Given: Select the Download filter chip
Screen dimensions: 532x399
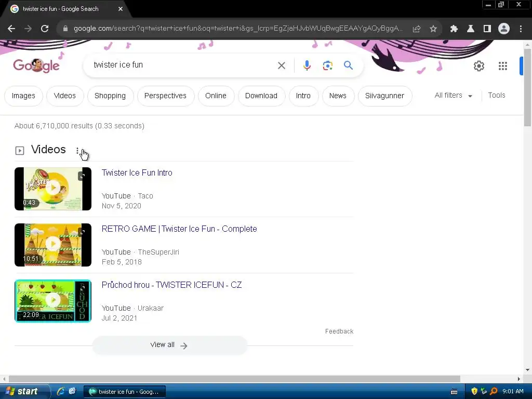Looking at the screenshot, I should pyautogui.click(x=261, y=96).
